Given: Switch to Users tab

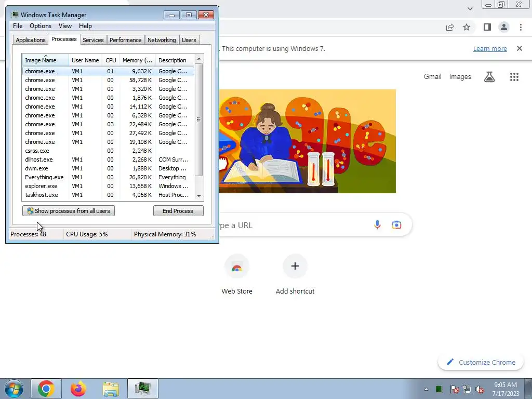Looking at the screenshot, I should [x=189, y=40].
